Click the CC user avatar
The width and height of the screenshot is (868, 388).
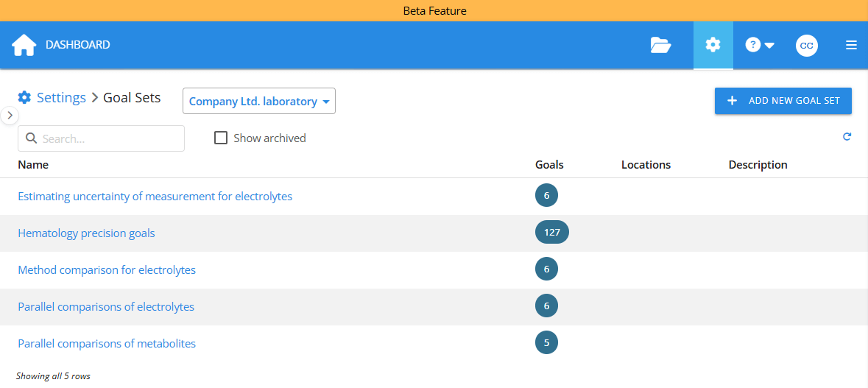pyautogui.click(x=806, y=45)
